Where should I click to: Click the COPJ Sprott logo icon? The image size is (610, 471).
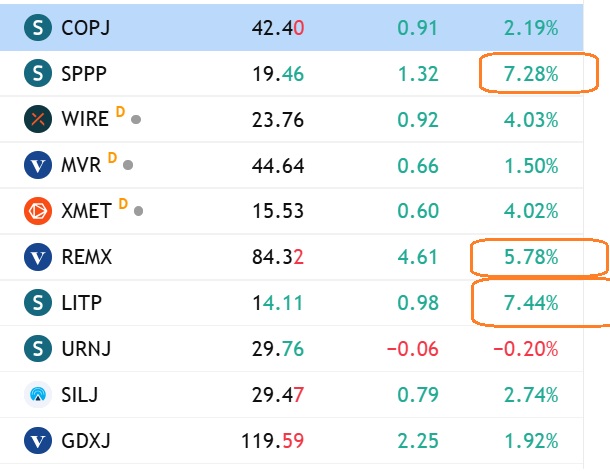click(38, 27)
